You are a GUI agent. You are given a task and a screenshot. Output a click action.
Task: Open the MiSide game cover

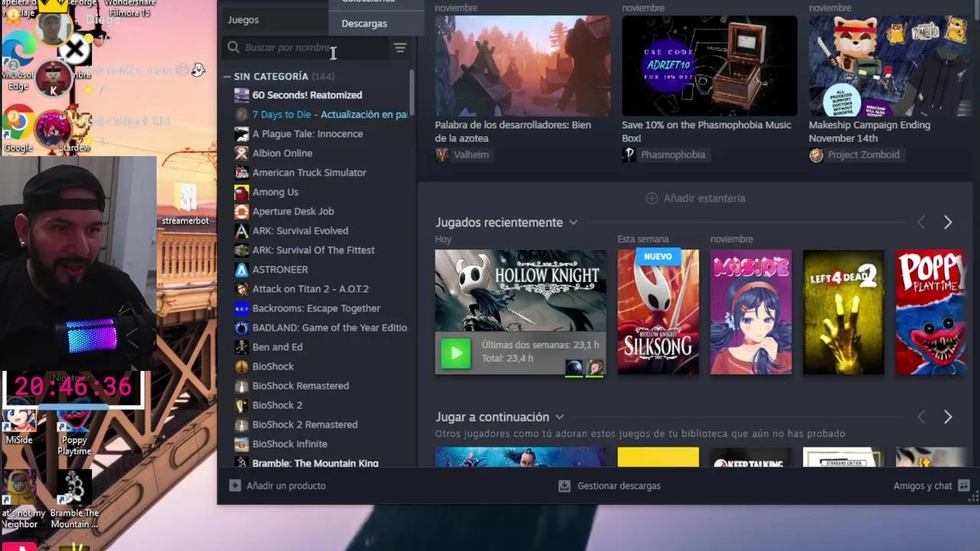(x=751, y=312)
